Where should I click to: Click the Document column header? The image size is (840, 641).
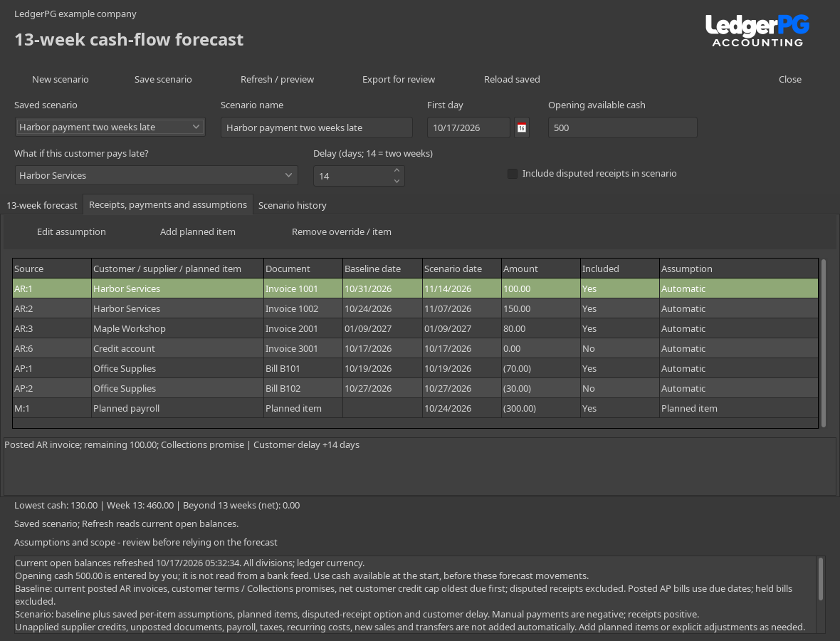coord(303,269)
